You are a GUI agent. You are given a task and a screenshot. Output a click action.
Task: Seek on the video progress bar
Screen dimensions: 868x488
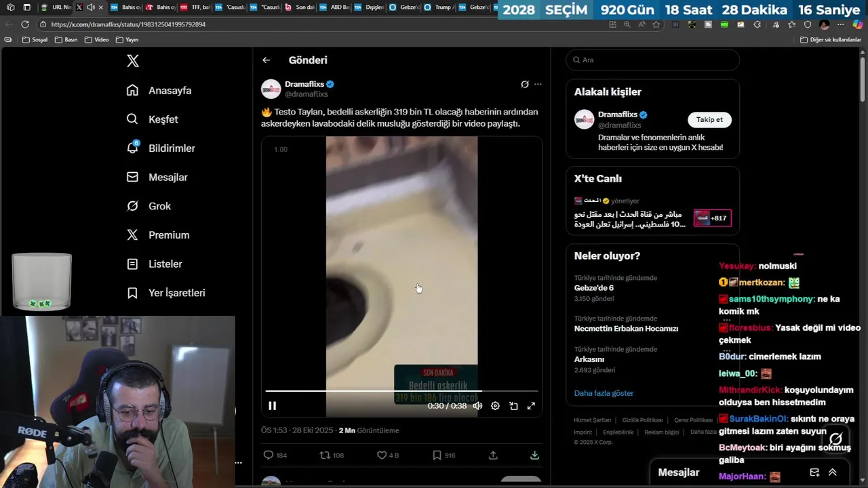(x=401, y=391)
